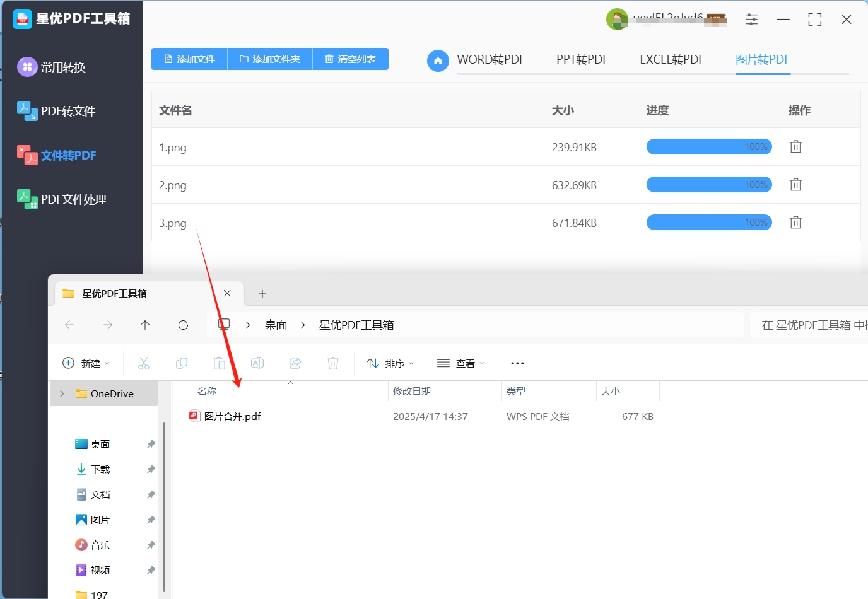This screenshot has height=599, width=868.
Task: Navigate to 桌面 in the breadcrumb
Action: coord(276,325)
